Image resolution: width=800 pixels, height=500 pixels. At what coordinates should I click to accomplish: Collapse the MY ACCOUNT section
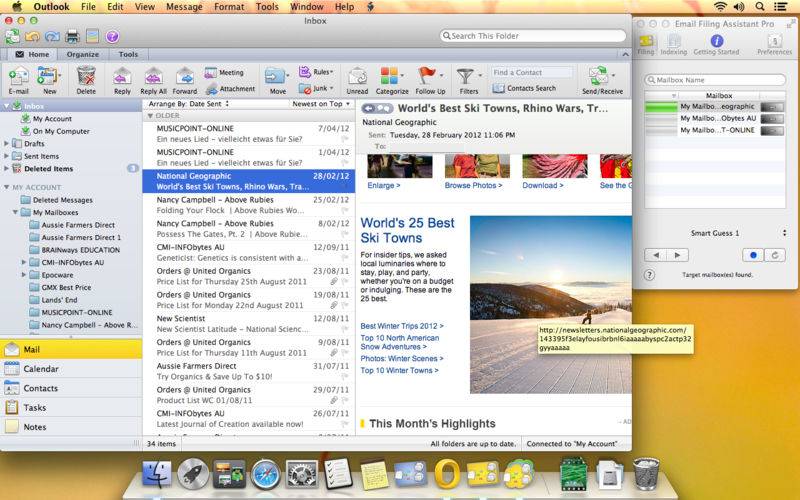point(7,187)
